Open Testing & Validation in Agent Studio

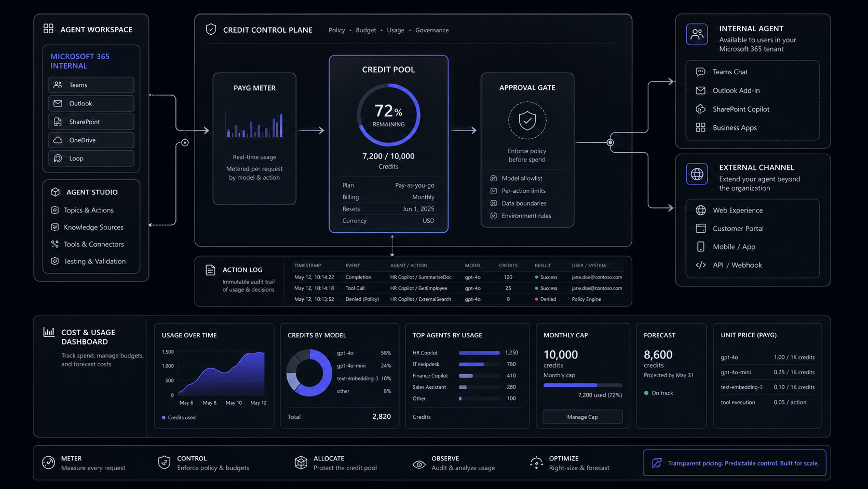coord(88,261)
